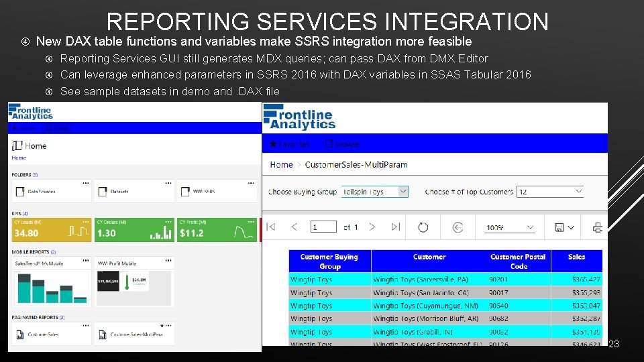The image size is (644, 362).
Task: Go to next report page arrow
Action: [x=372, y=227]
